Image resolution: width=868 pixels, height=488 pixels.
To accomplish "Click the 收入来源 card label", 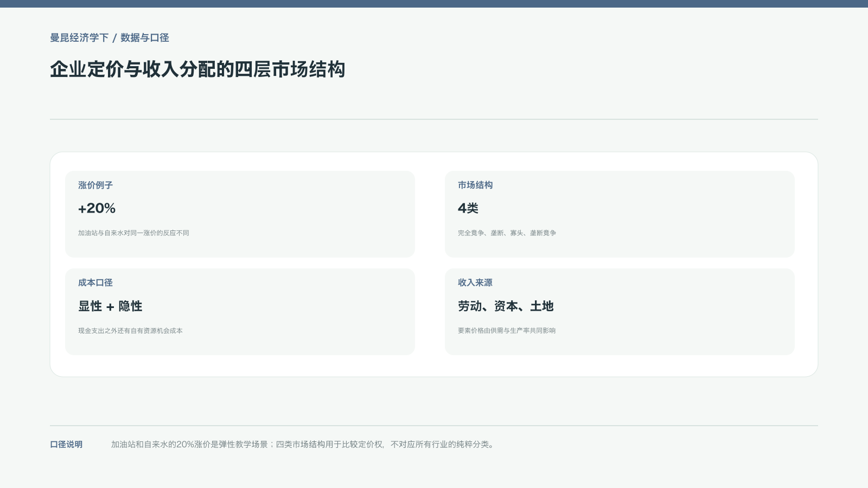I will coord(475,282).
